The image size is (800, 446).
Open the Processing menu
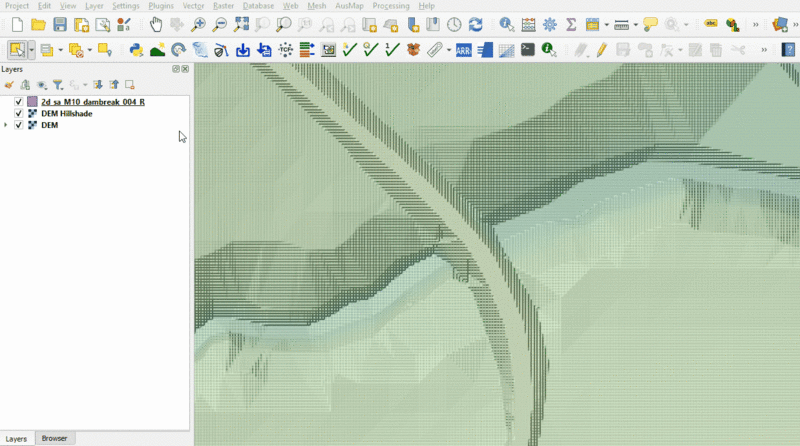389,6
